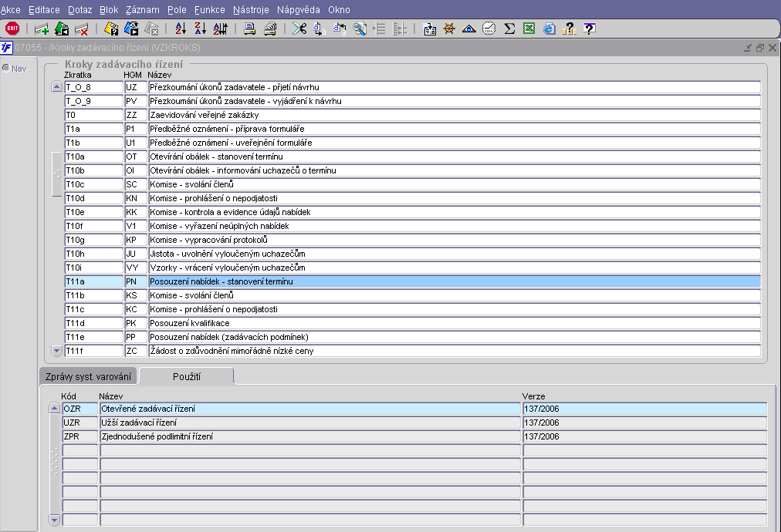Open the Funkce menu

click(x=209, y=9)
